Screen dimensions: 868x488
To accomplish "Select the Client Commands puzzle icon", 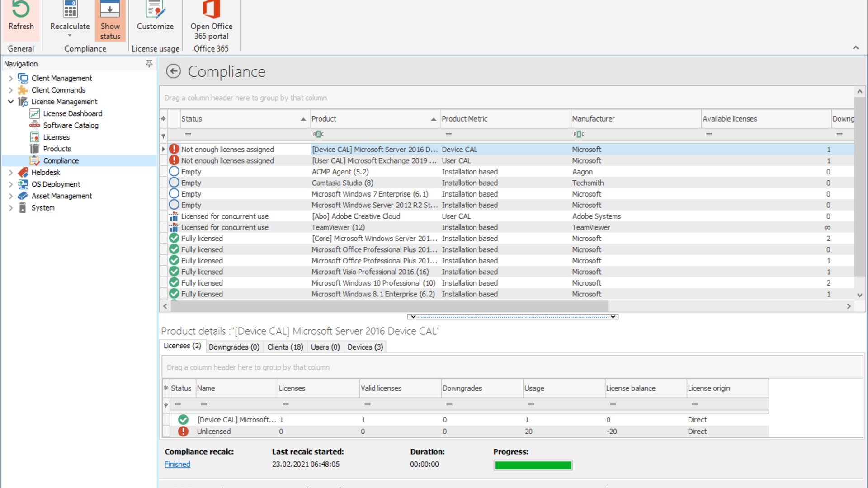I will pyautogui.click(x=23, y=90).
